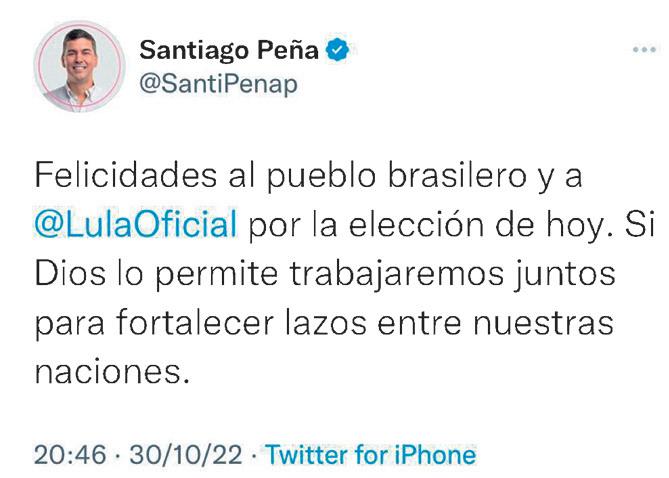
Task: Open the @LulaOficial mention
Action: pyautogui.click(x=136, y=224)
